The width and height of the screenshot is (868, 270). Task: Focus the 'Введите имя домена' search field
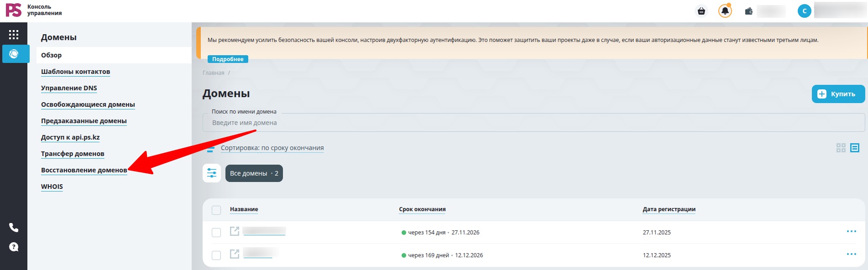point(534,123)
